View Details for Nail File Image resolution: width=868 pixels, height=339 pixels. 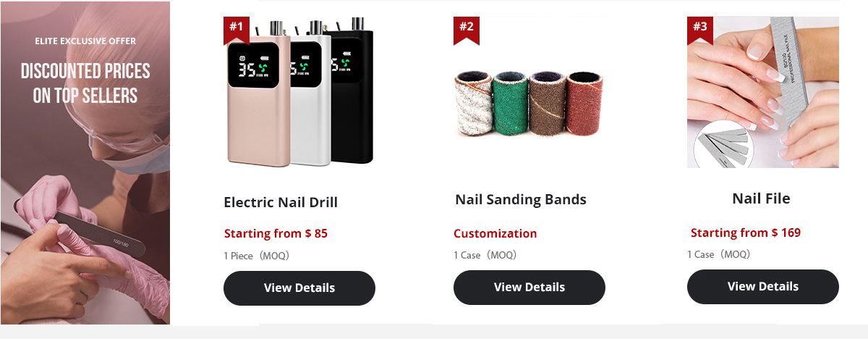tap(763, 287)
